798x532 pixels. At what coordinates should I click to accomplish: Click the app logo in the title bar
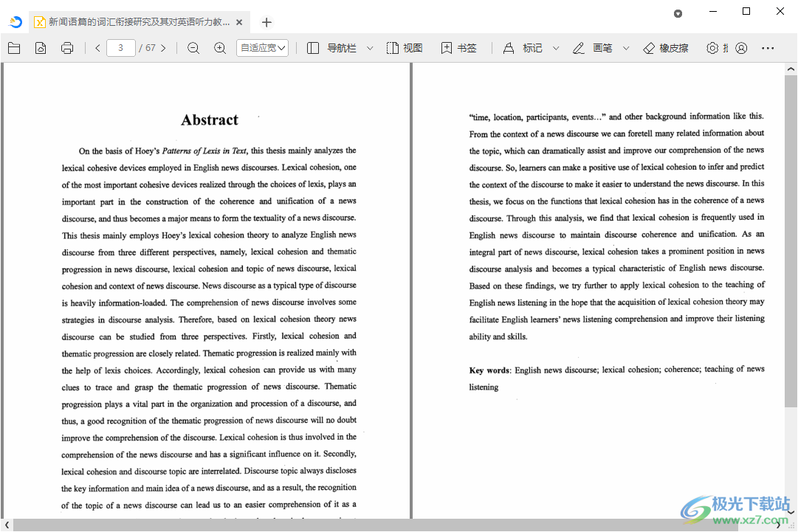pos(16,22)
